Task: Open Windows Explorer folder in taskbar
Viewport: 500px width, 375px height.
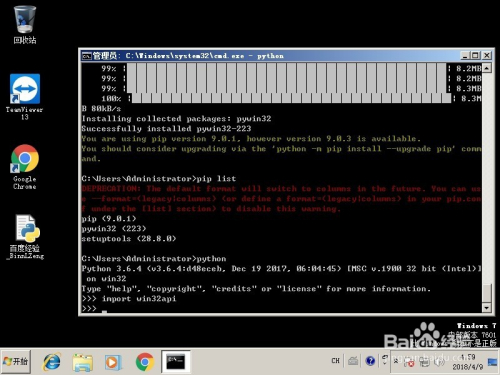Action: point(82,362)
